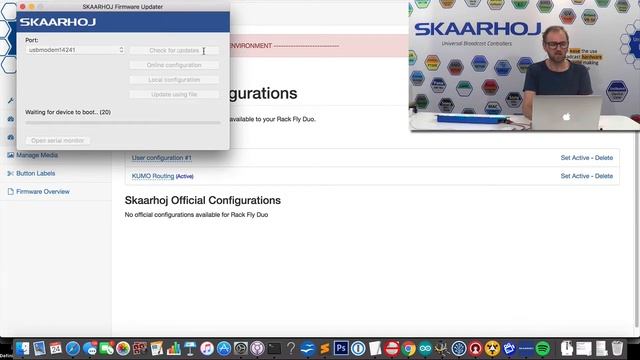
Task: Open 1Password from the dock
Action: (x=358, y=349)
